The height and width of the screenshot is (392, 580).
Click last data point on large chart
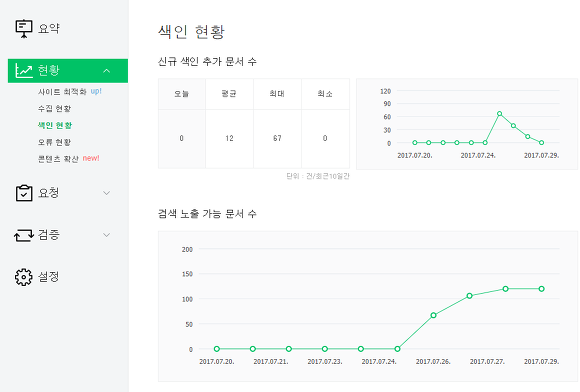541,289
